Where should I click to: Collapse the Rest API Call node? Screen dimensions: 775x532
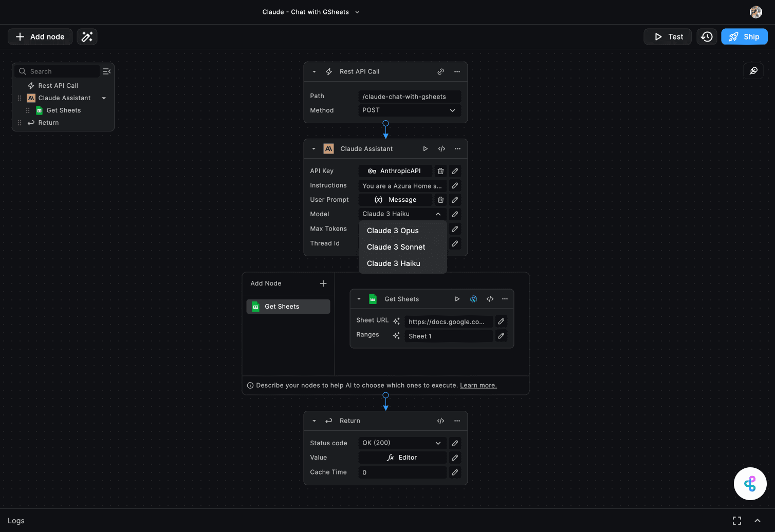(x=313, y=71)
